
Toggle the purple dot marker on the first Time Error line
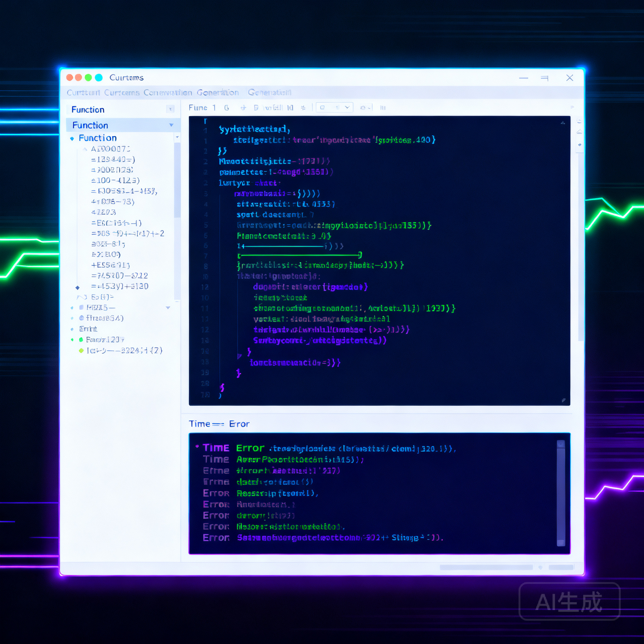[197, 446]
